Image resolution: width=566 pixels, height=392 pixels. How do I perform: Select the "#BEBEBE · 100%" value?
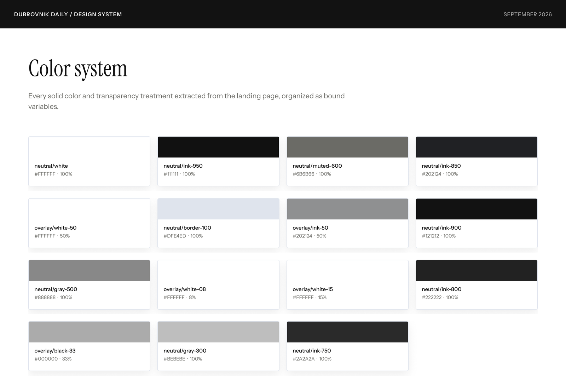183,359
